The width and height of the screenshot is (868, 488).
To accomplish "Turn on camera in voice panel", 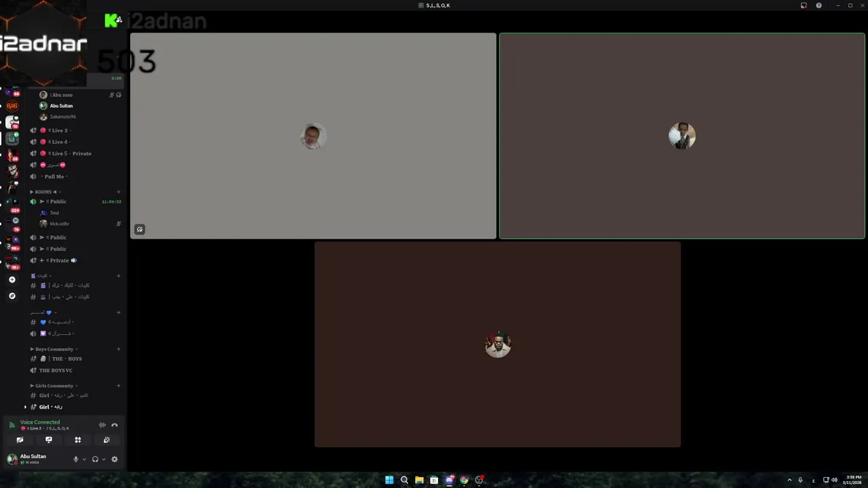I will [x=20, y=440].
